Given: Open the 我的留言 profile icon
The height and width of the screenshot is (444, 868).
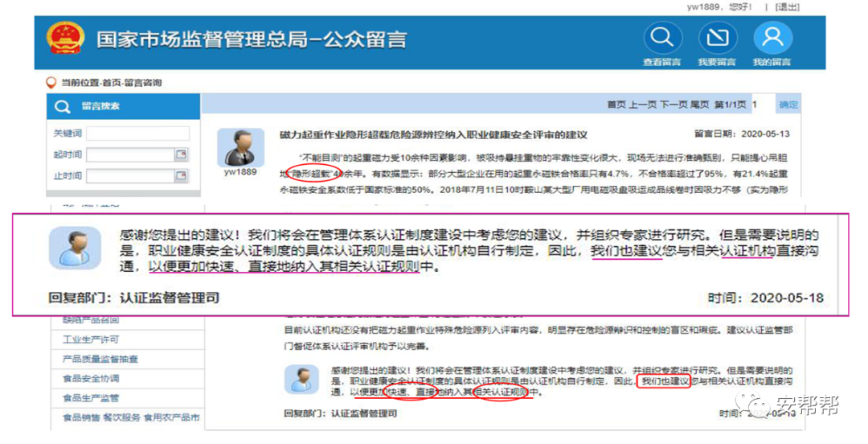Looking at the screenshot, I should [x=772, y=38].
